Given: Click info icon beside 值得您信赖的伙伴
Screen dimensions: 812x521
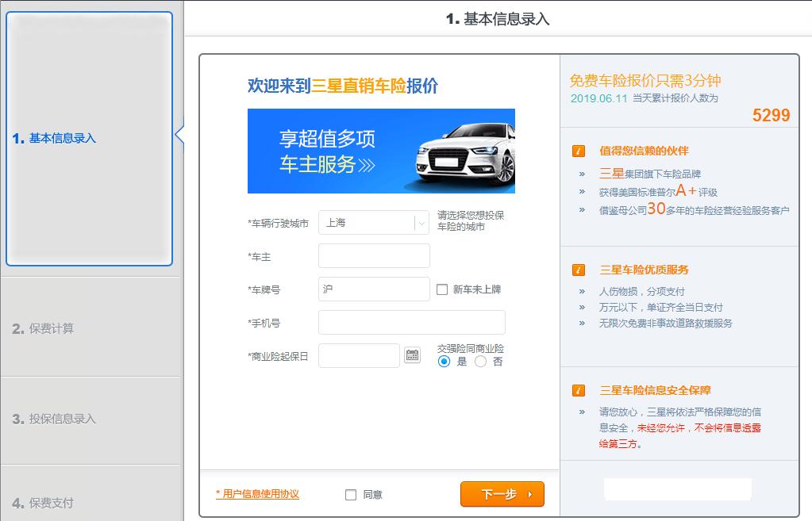Looking at the screenshot, I should [579, 151].
